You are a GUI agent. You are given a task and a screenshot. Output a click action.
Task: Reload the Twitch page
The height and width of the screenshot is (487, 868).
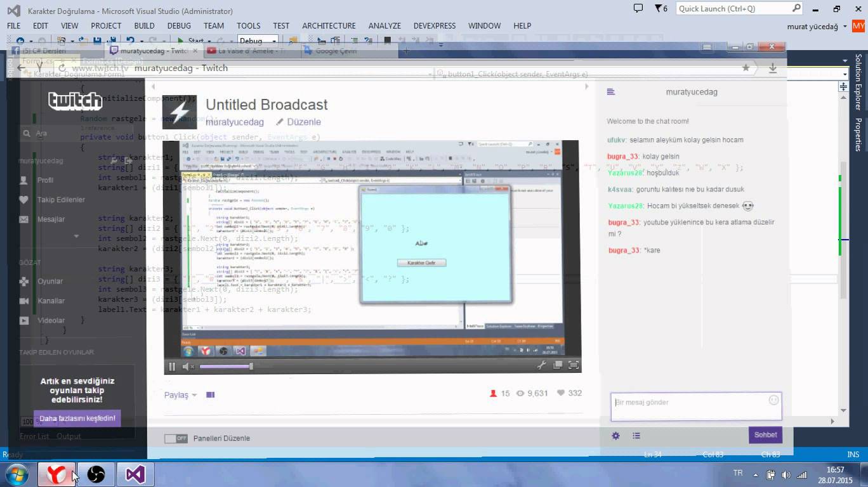coord(62,68)
